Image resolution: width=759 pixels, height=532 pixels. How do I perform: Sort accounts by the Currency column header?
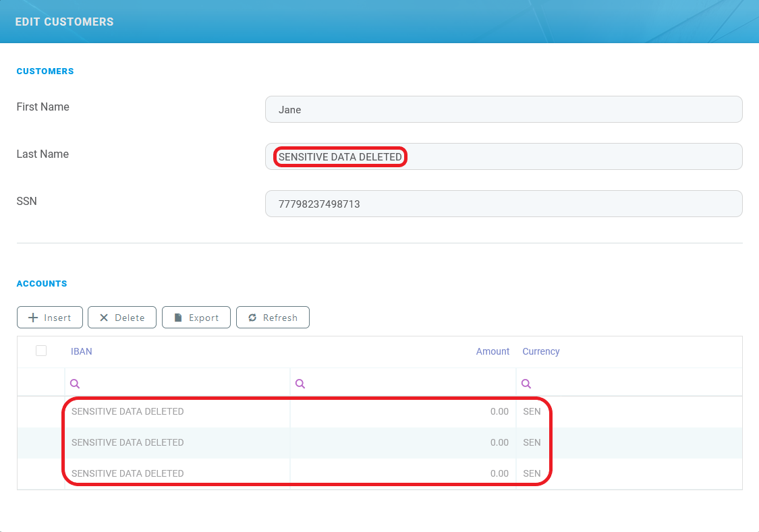coord(540,351)
